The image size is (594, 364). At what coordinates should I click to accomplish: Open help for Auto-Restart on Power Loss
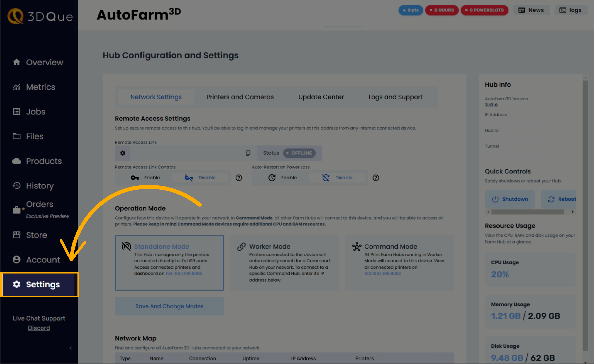tap(376, 178)
